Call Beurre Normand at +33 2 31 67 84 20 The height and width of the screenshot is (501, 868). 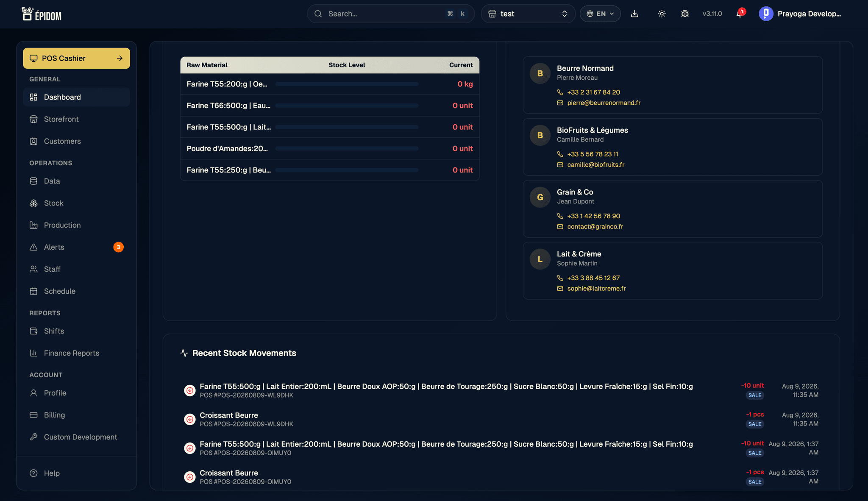pyautogui.click(x=593, y=92)
